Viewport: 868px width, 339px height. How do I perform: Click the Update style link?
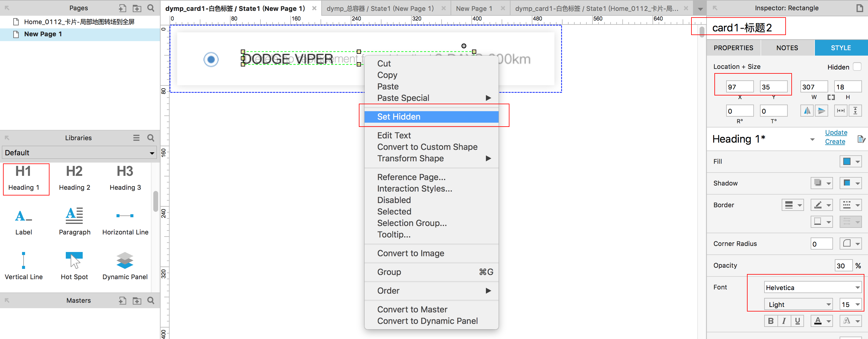click(836, 133)
